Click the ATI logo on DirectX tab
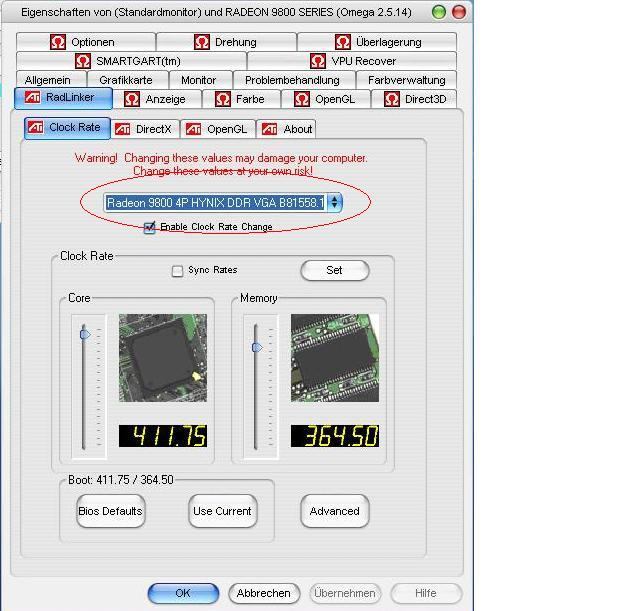The width and height of the screenshot is (640, 611). [122, 129]
